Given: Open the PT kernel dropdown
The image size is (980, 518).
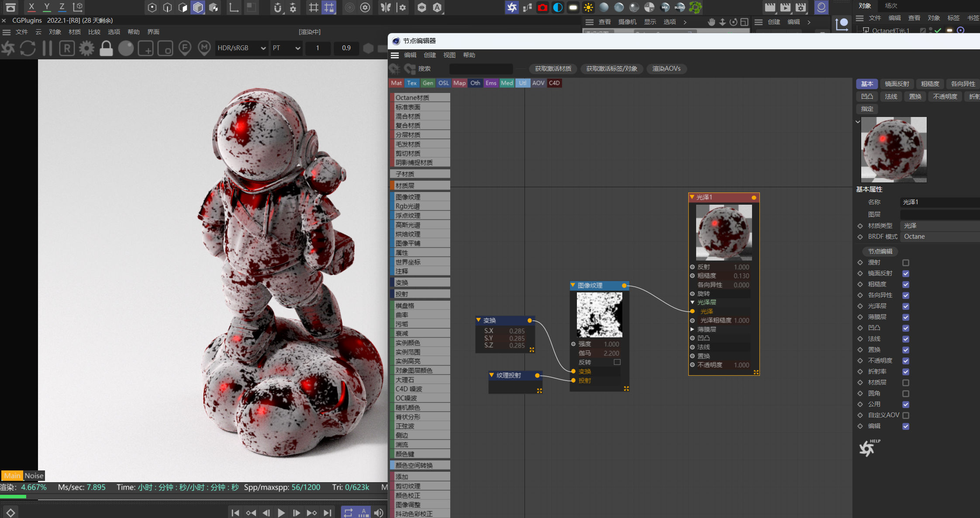Looking at the screenshot, I should pyautogui.click(x=286, y=48).
